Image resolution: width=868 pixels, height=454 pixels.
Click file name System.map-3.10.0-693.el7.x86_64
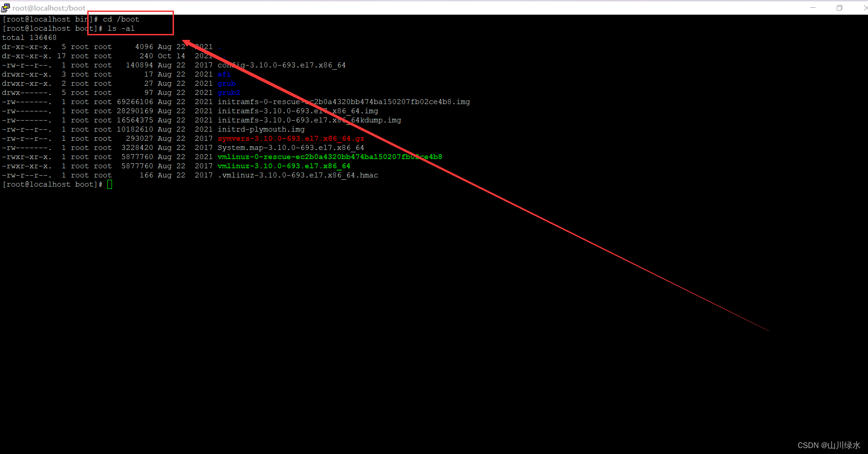click(291, 148)
